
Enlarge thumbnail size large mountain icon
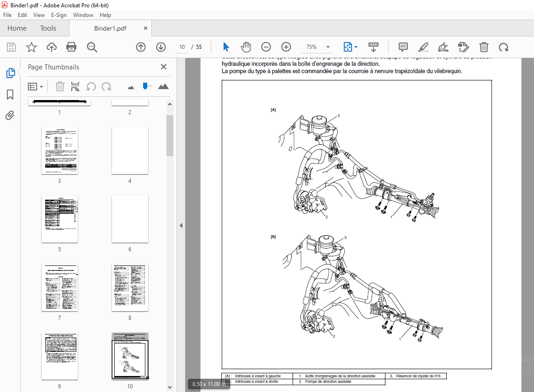point(164,86)
